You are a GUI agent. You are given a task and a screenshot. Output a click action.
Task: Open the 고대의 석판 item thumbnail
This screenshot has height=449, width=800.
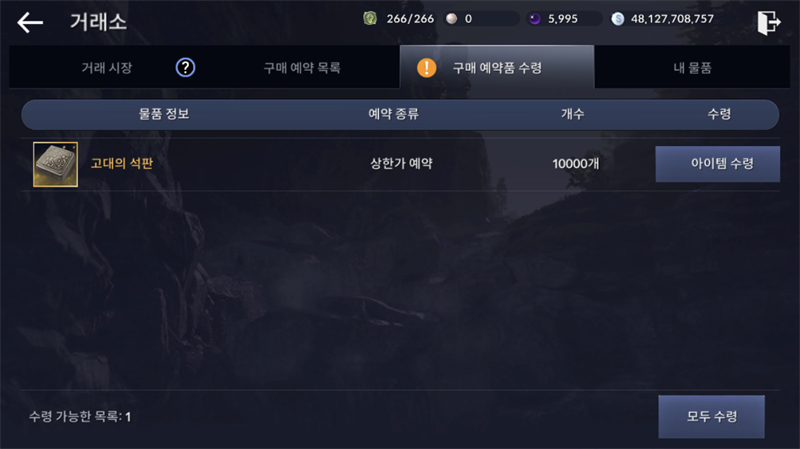(x=56, y=164)
